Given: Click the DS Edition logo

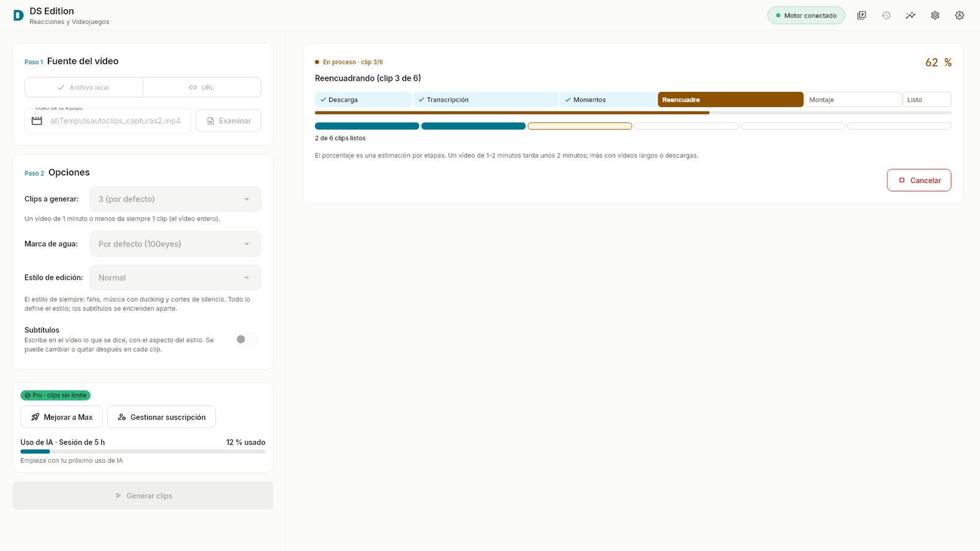Looking at the screenshot, I should (x=18, y=15).
